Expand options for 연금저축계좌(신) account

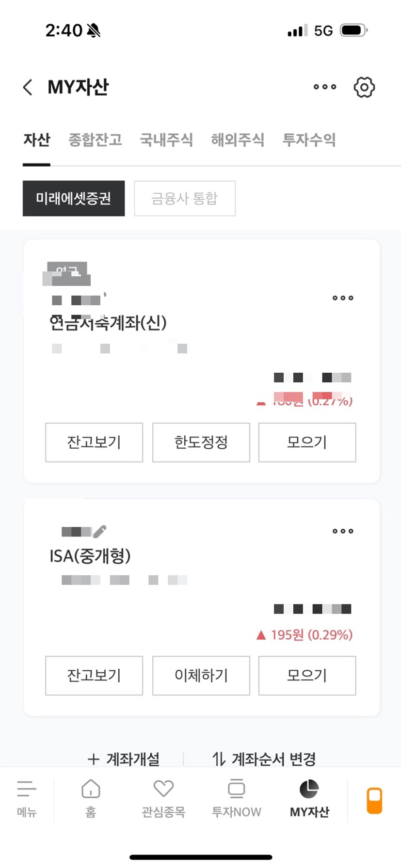343,298
